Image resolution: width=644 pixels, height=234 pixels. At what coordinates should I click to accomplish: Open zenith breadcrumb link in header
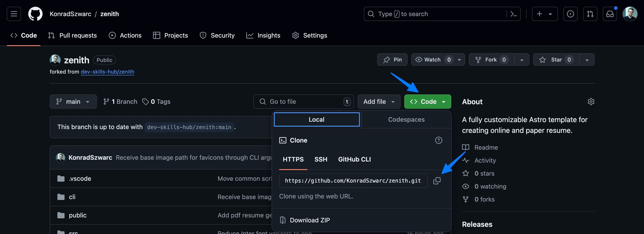[110, 14]
